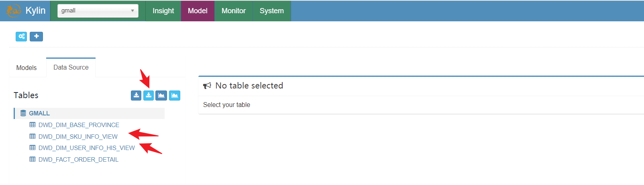Select the Data Source tab
The height and width of the screenshot is (185, 644).
(x=71, y=68)
